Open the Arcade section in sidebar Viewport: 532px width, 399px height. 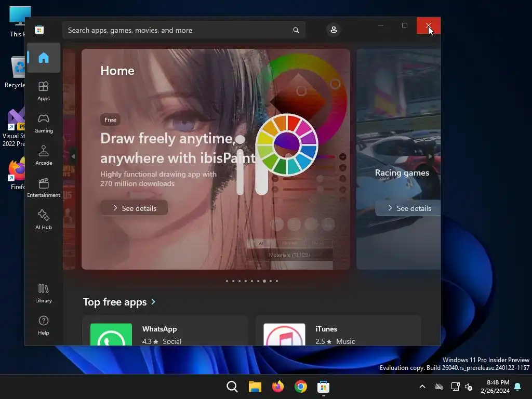[x=44, y=155]
